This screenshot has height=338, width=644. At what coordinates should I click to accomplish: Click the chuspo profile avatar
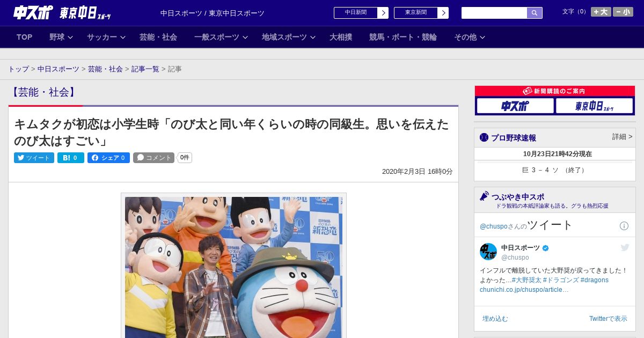488,252
